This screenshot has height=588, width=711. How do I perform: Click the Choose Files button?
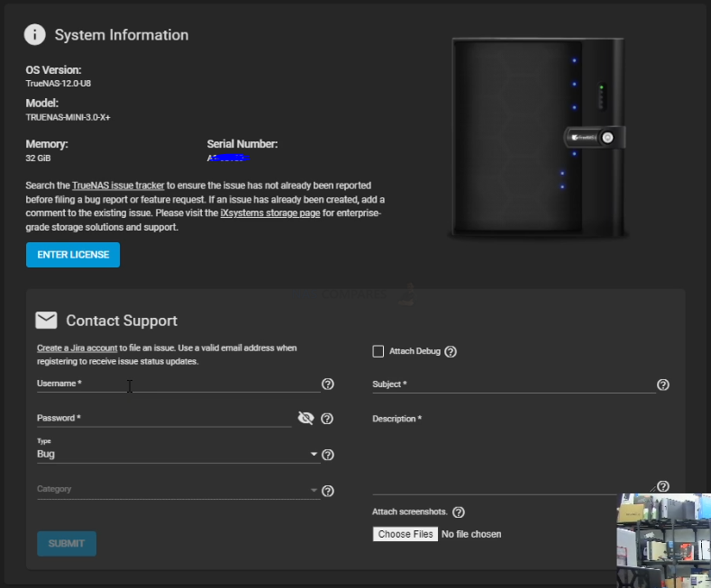point(406,534)
